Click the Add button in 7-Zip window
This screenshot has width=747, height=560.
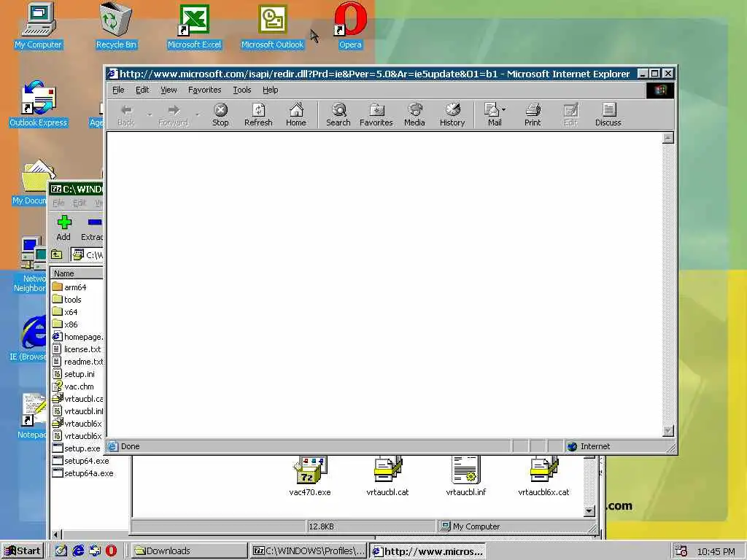pyautogui.click(x=64, y=228)
